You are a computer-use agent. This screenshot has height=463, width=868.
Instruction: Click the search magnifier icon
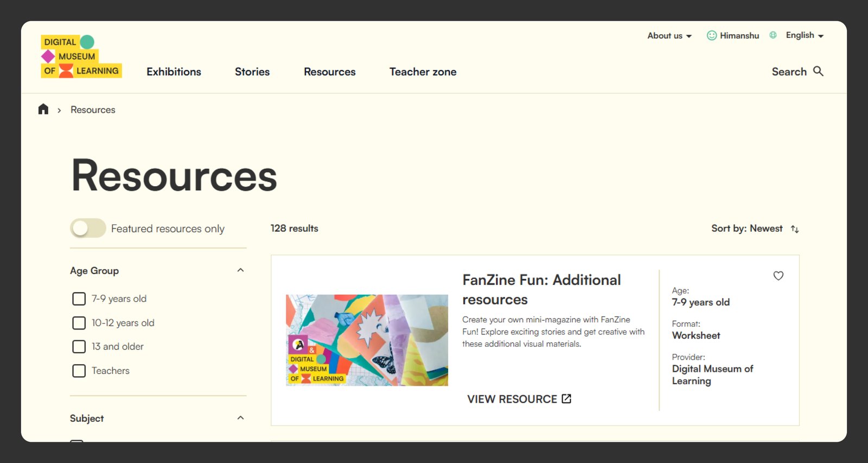point(818,71)
